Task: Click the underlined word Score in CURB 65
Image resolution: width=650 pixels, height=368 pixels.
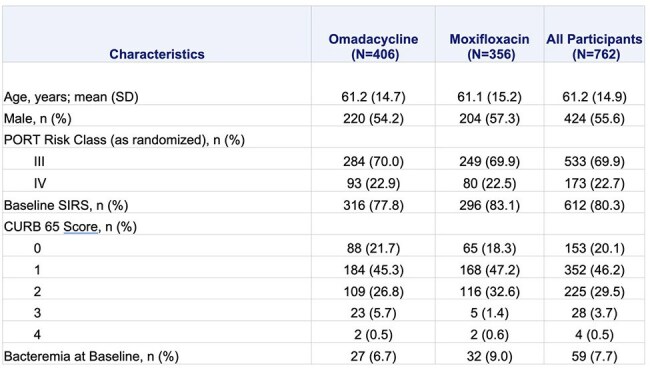Action: coord(80,227)
